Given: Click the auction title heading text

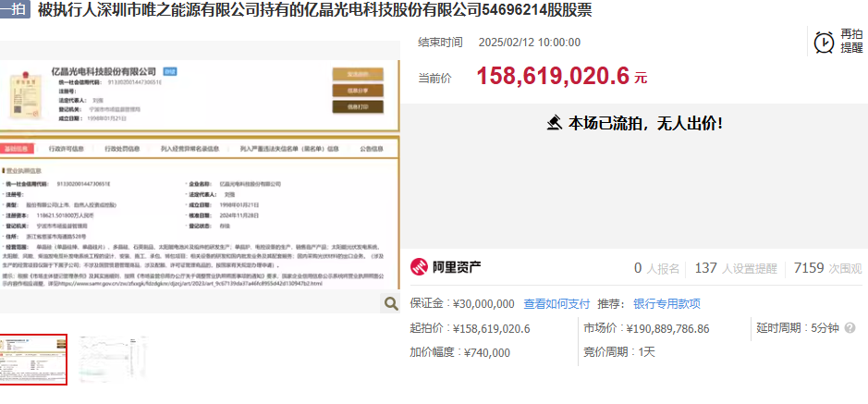Looking at the screenshot, I should point(314,10).
